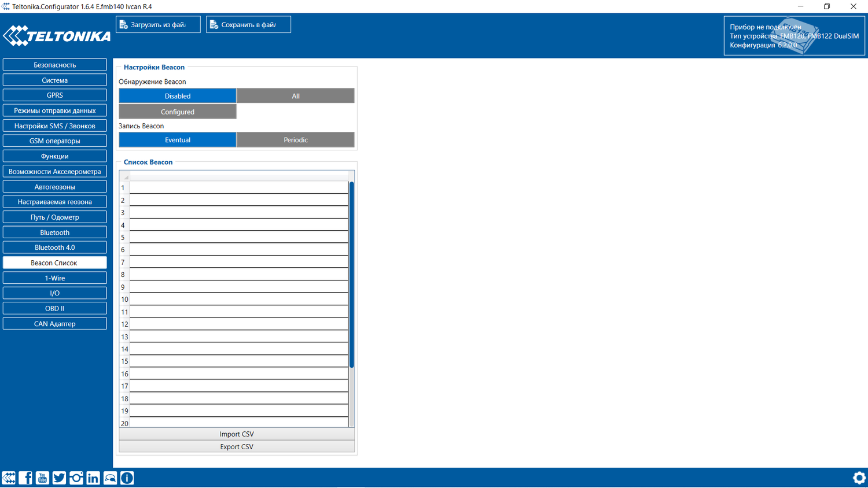Image resolution: width=868 pixels, height=488 pixels.
Task: Open Путь / Одометр section
Action: 55,217
